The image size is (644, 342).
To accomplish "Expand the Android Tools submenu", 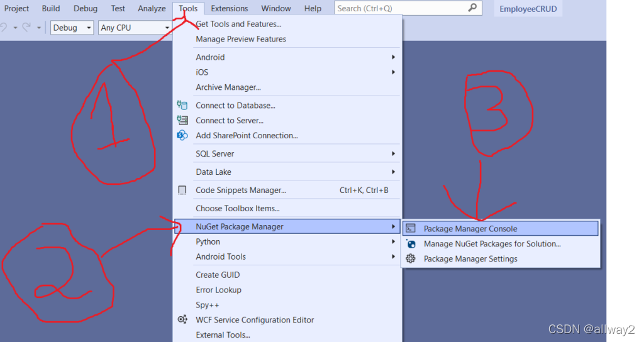I will [287, 256].
